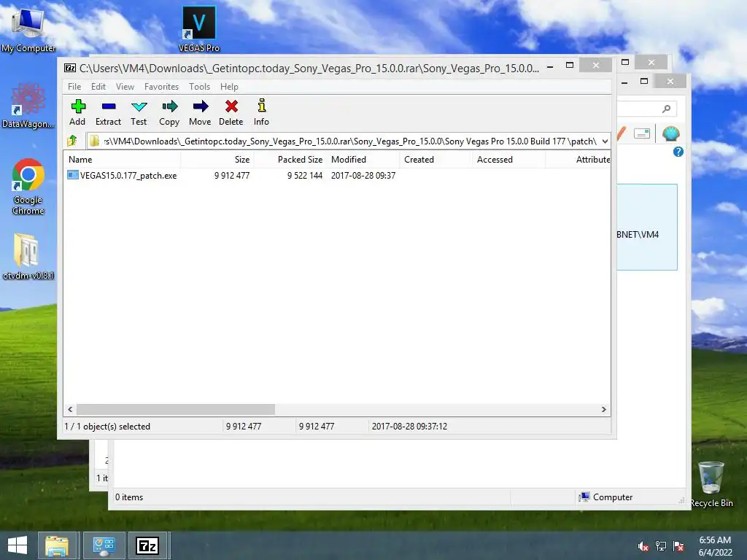Click the 9 912 477 size cell

coord(232,175)
